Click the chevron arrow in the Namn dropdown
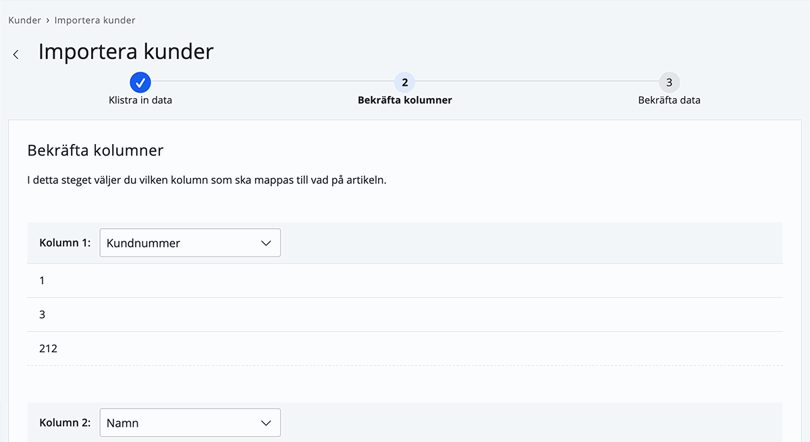 (266, 423)
